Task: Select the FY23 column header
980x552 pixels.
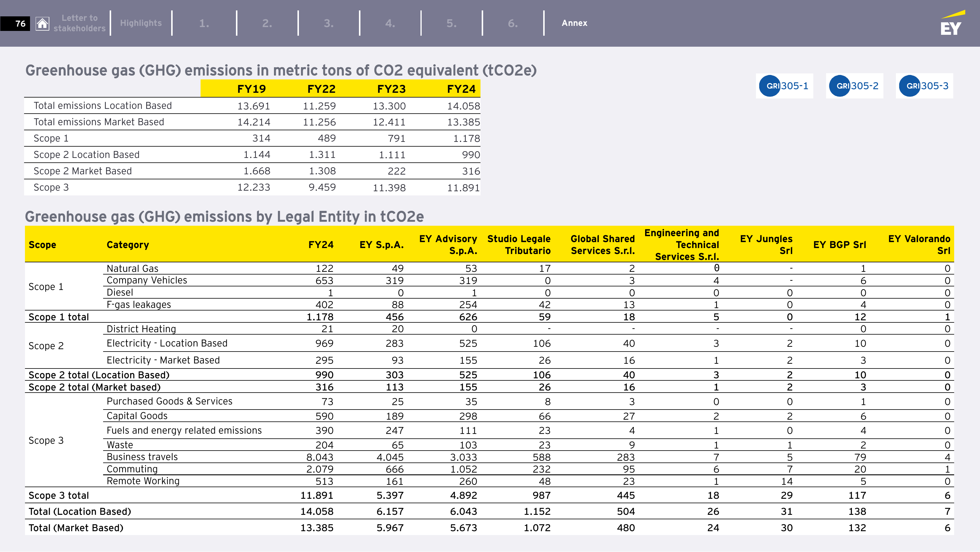Action: 391,89
